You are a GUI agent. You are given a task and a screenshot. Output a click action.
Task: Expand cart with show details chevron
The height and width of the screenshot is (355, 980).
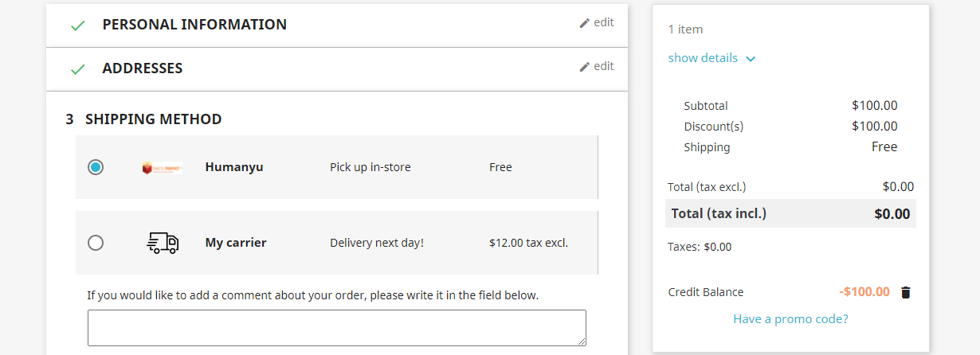(x=751, y=59)
